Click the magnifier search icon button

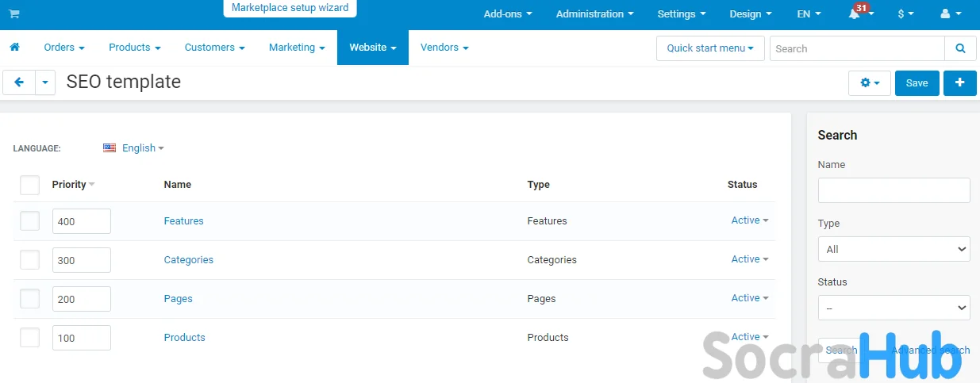pyautogui.click(x=960, y=48)
